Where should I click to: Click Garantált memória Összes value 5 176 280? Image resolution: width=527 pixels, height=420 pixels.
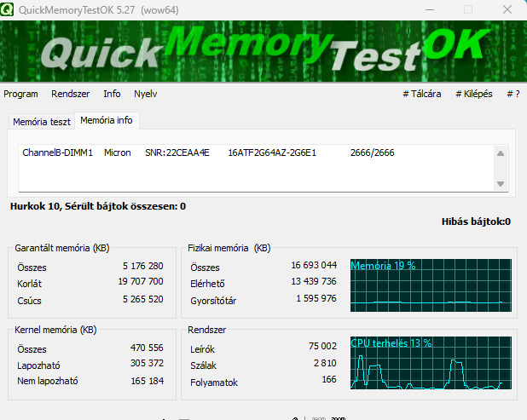coord(143,266)
